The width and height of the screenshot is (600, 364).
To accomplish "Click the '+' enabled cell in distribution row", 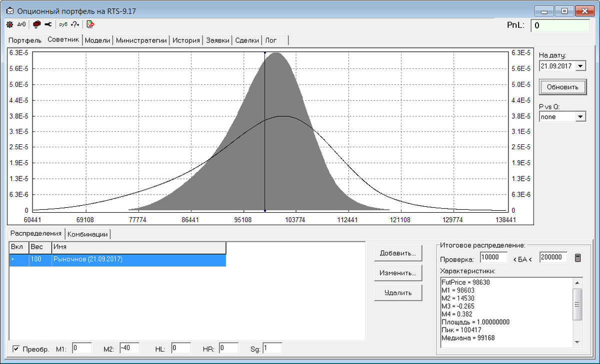I will click(x=19, y=260).
